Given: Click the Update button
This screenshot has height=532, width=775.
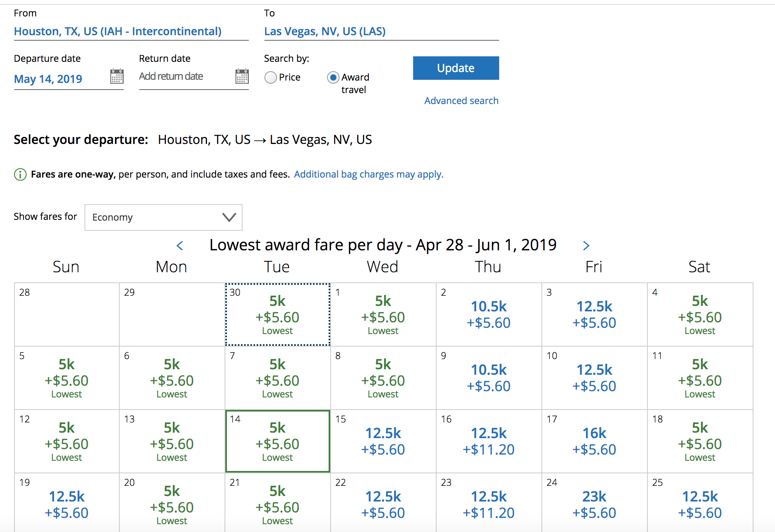Looking at the screenshot, I should (x=455, y=68).
